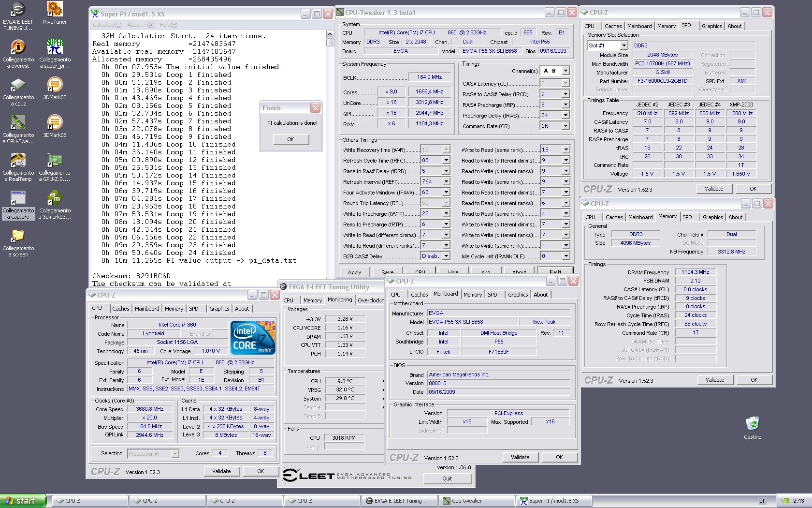Open the CPU-Tweaker shortcut desktop icon
Image resolution: width=812 pixels, height=508 pixels.
coord(18,129)
